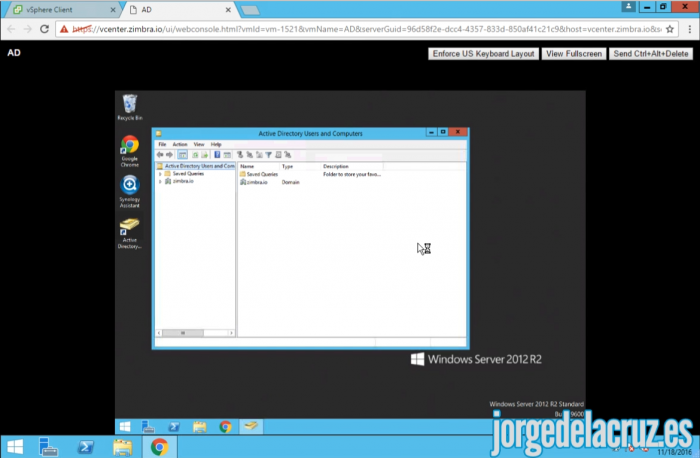
Task: Click the Add to Group toolbar icon
Action: coord(288,155)
